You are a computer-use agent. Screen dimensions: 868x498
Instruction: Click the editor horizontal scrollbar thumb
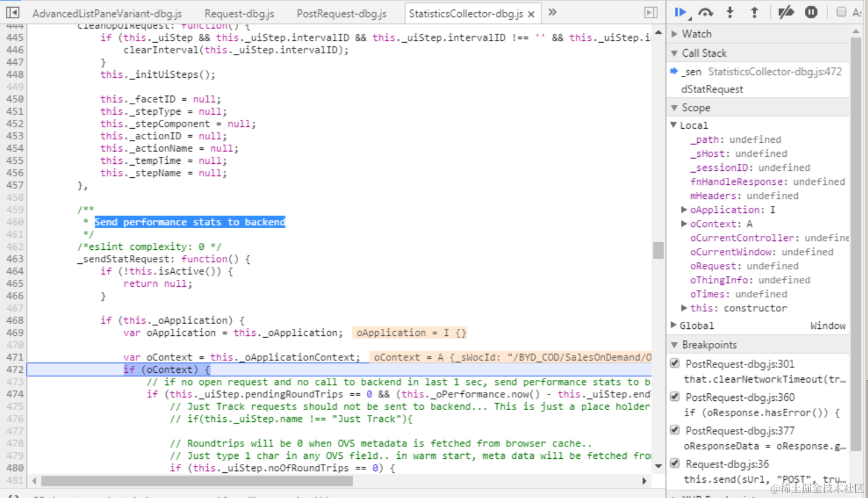pos(197,481)
